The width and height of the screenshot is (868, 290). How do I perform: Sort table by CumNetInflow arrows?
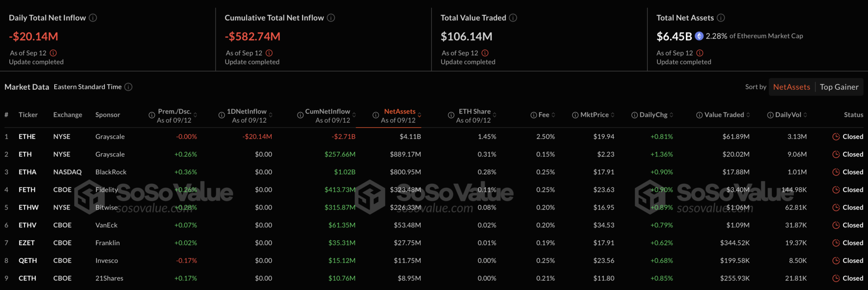[x=354, y=115]
